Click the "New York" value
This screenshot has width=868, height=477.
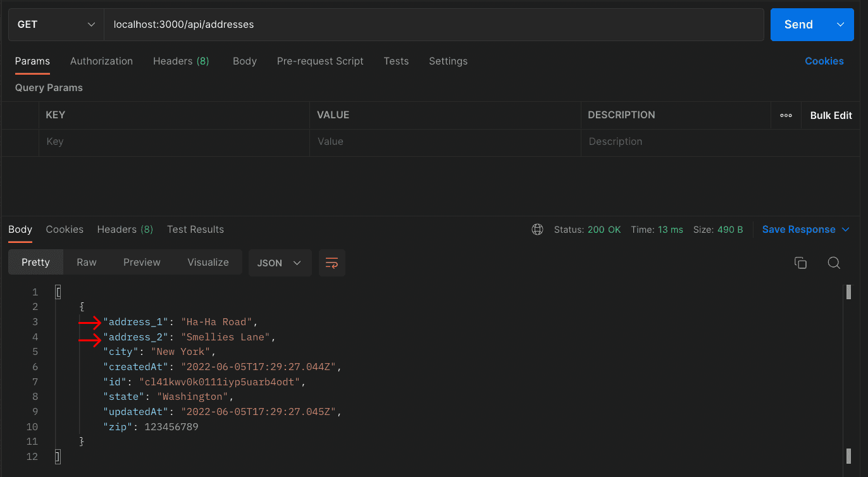(180, 352)
